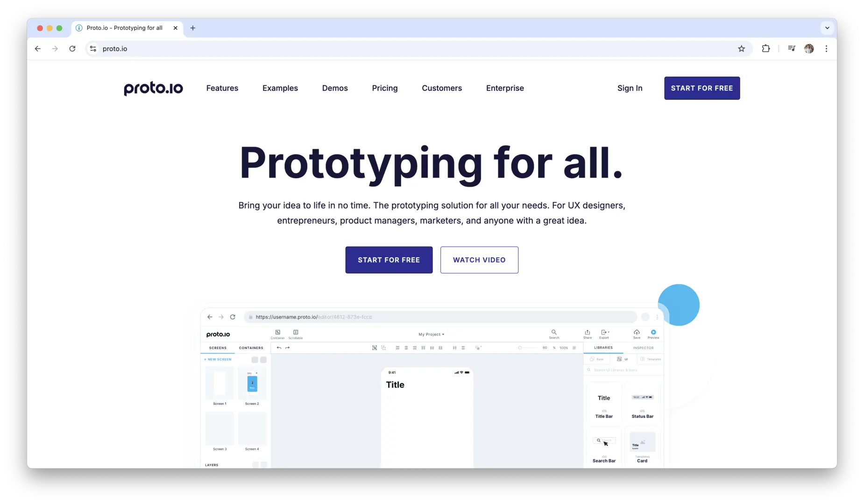
Task: Click the Title text on the phone canvas
Action: (x=395, y=385)
